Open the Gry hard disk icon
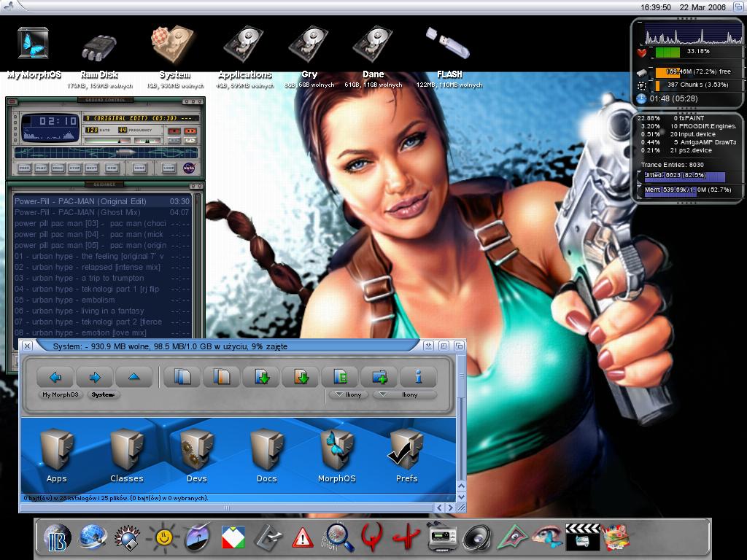The width and height of the screenshot is (747, 560). click(x=309, y=44)
